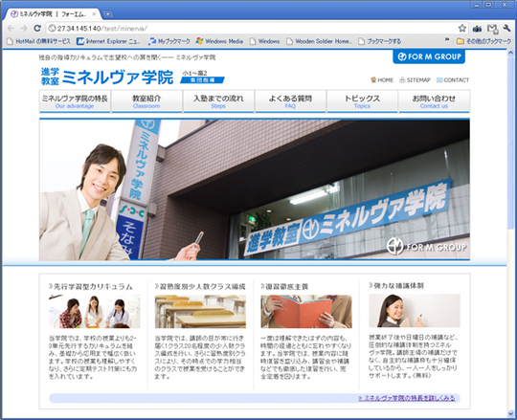Maximize the browser window

click(x=489, y=4)
